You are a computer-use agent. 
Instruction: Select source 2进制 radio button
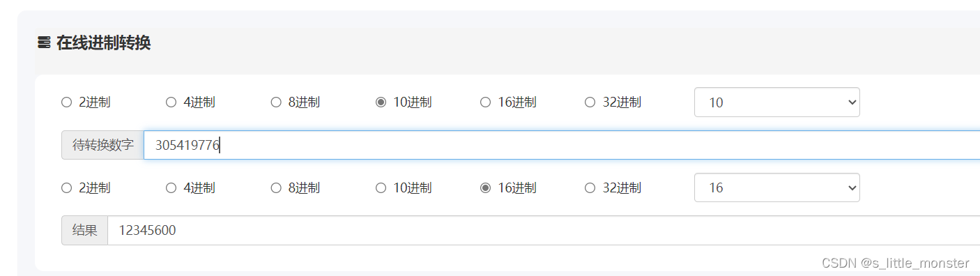(67, 102)
